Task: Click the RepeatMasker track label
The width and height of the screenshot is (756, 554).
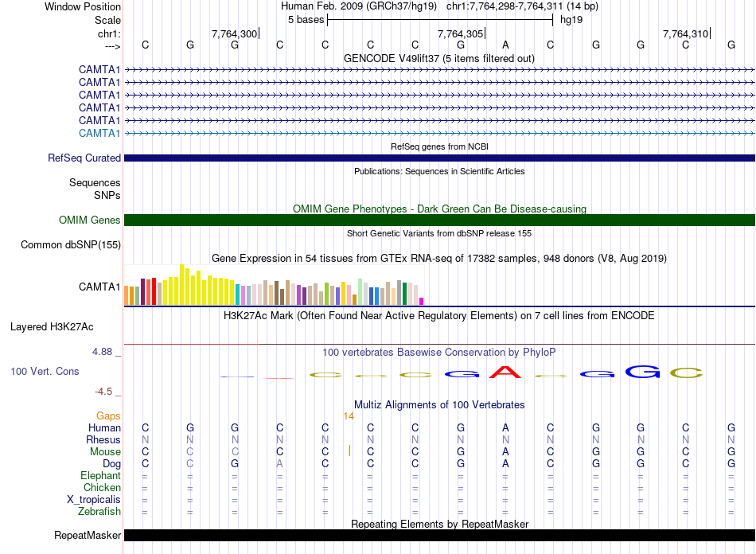Action: click(88, 535)
